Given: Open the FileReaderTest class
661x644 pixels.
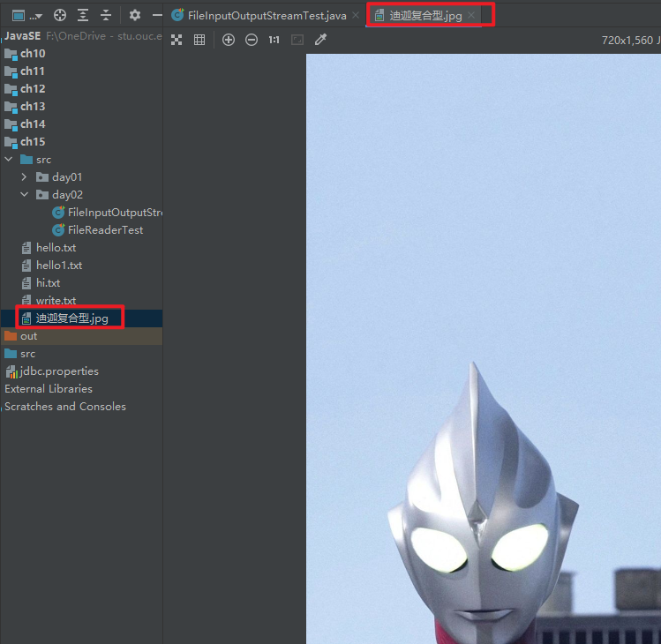Looking at the screenshot, I should tap(97, 230).
